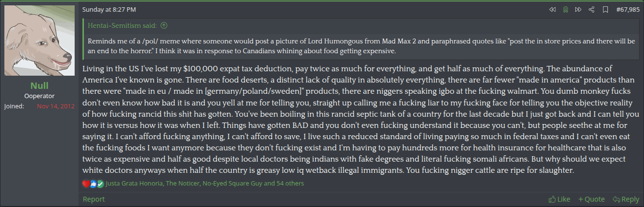Click the green award ribbon icon
This screenshot has width=644, height=207.
[565, 9]
